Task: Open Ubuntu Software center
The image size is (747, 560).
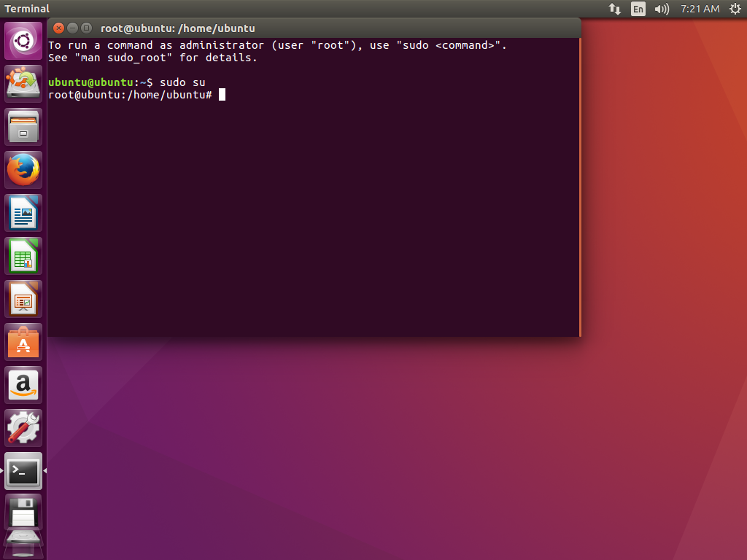Action: pos(23,342)
